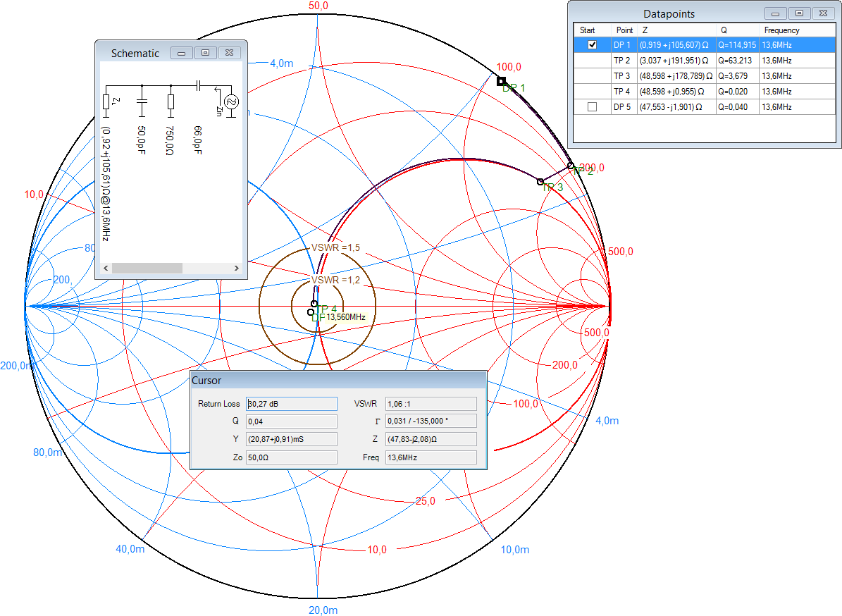The height and width of the screenshot is (616, 842).
Task: Click the Start column header
Action: [x=593, y=30]
